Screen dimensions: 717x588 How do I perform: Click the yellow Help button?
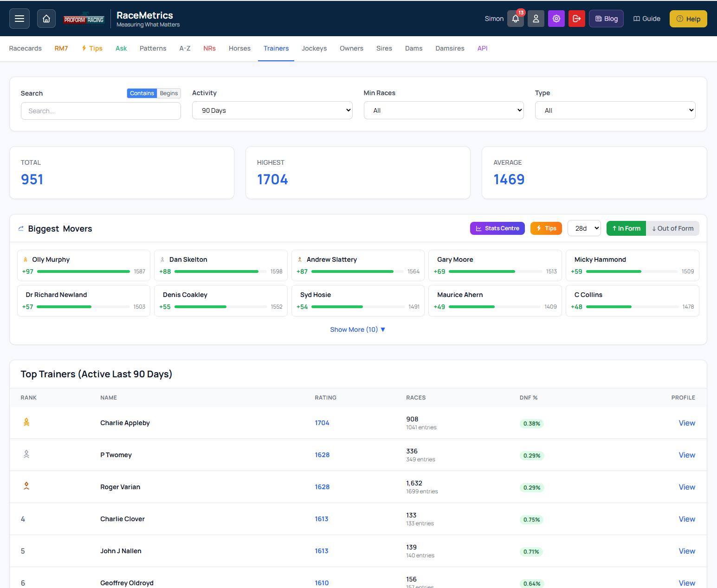(688, 19)
